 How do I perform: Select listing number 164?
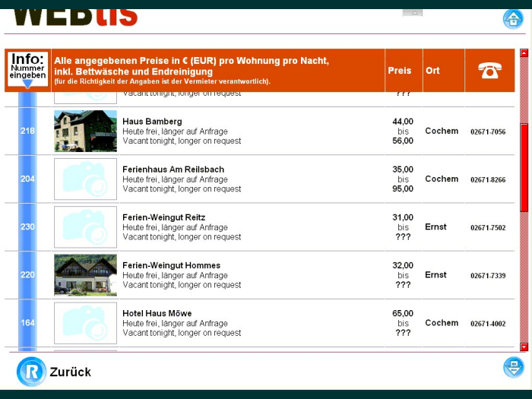tap(27, 323)
